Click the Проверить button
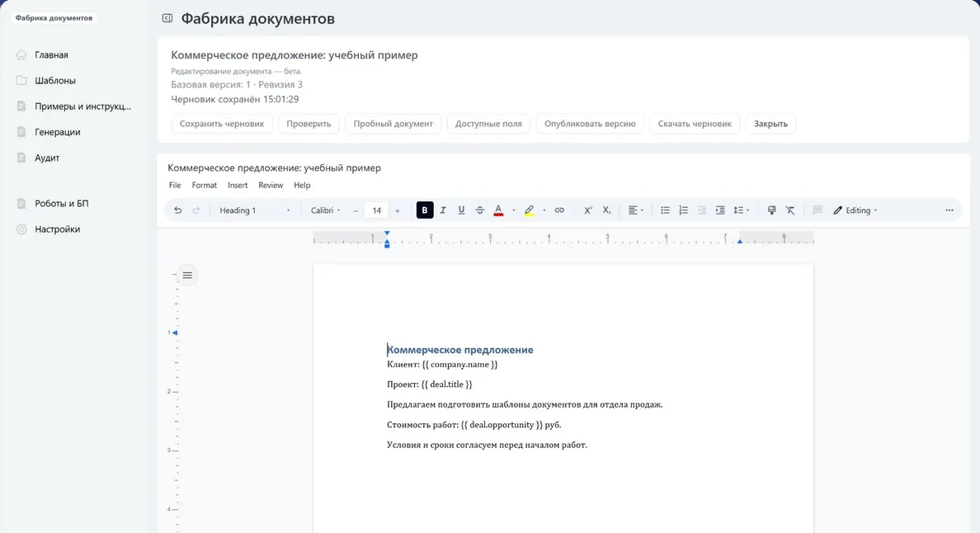The image size is (980, 533). (x=309, y=124)
